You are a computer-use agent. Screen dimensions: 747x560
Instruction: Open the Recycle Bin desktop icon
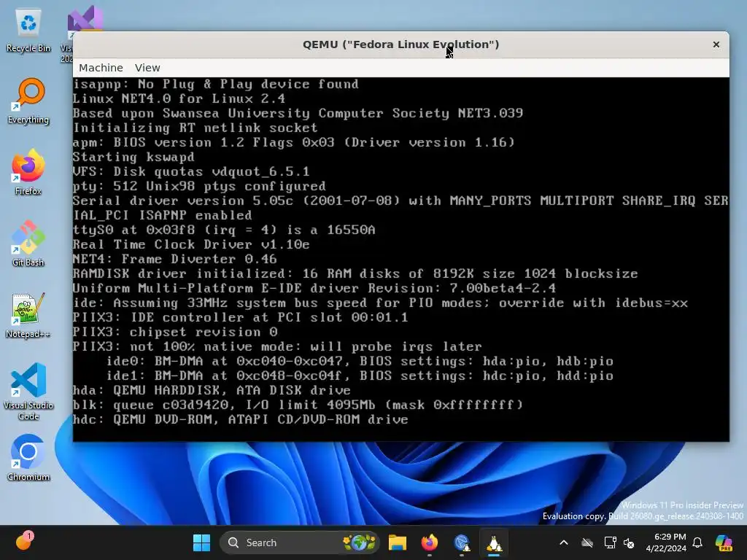28,31
